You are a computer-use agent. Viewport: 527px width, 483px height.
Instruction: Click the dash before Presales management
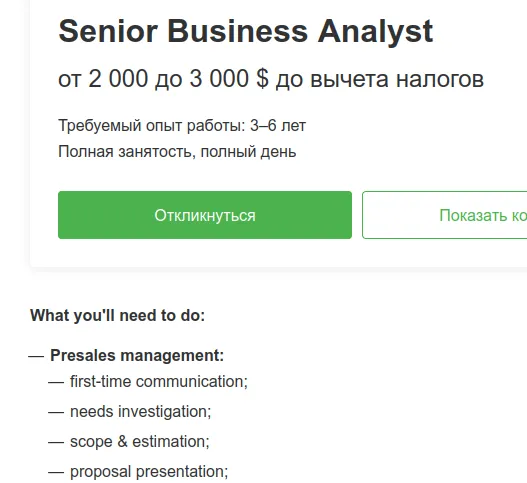(36, 356)
